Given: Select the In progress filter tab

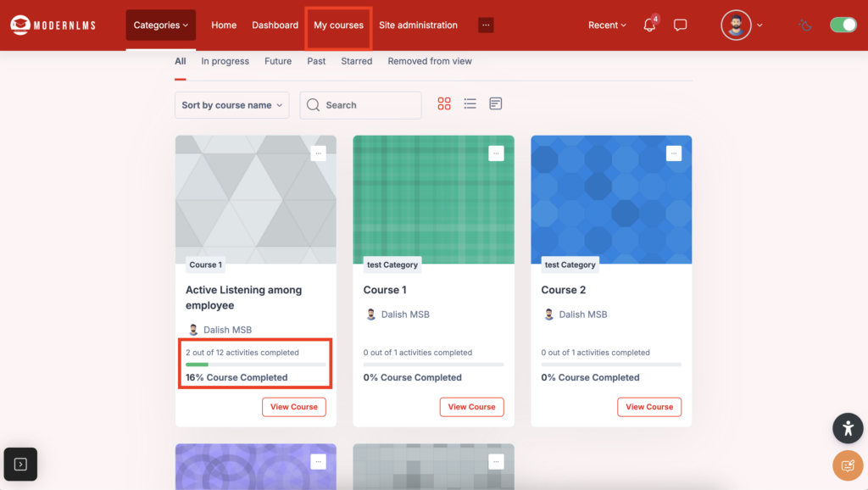Looking at the screenshot, I should [225, 61].
